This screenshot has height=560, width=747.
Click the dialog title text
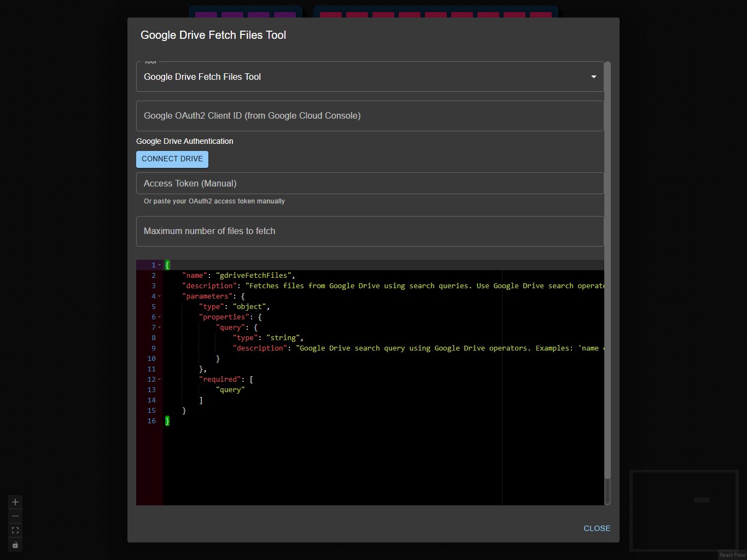(x=213, y=35)
